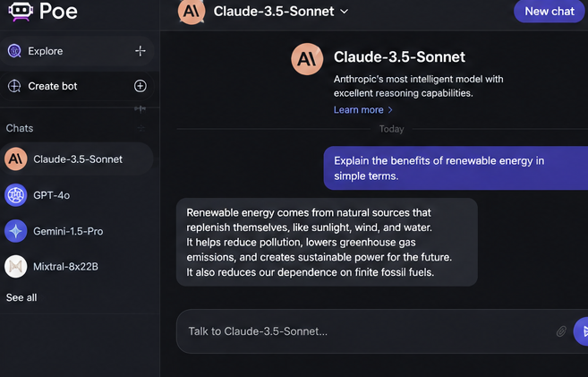Click the New chat button
Screen dimensions: 588x377
(549, 12)
